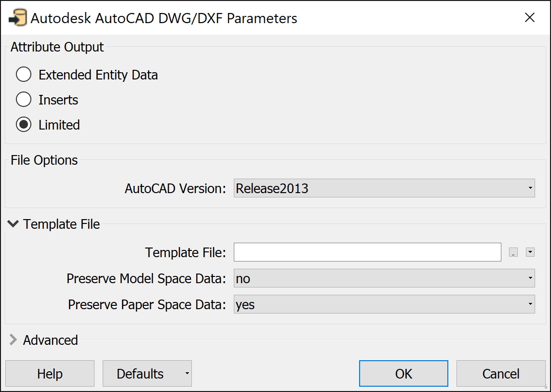
Task: Open the Defaults button dropdown arrow
Action: point(186,374)
